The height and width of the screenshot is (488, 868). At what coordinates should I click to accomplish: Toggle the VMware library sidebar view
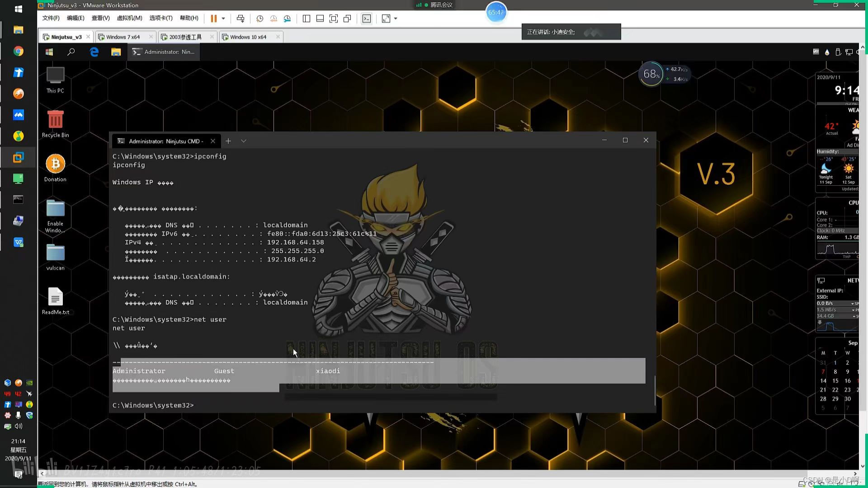(x=307, y=19)
